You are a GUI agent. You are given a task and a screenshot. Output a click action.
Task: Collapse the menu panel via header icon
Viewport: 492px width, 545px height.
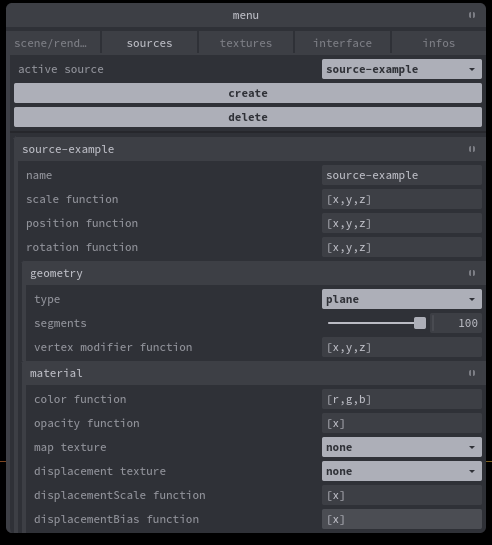click(x=472, y=15)
